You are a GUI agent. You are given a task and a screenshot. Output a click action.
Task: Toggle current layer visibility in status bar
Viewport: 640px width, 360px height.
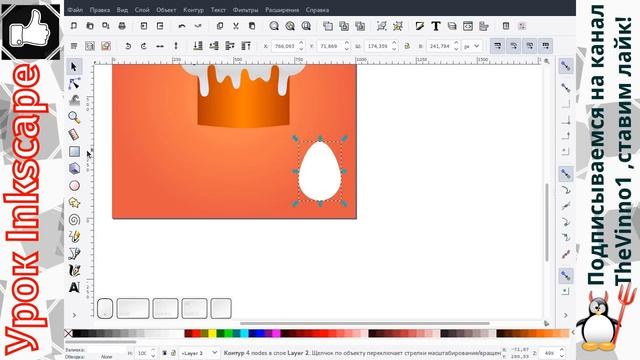pos(164,353)
